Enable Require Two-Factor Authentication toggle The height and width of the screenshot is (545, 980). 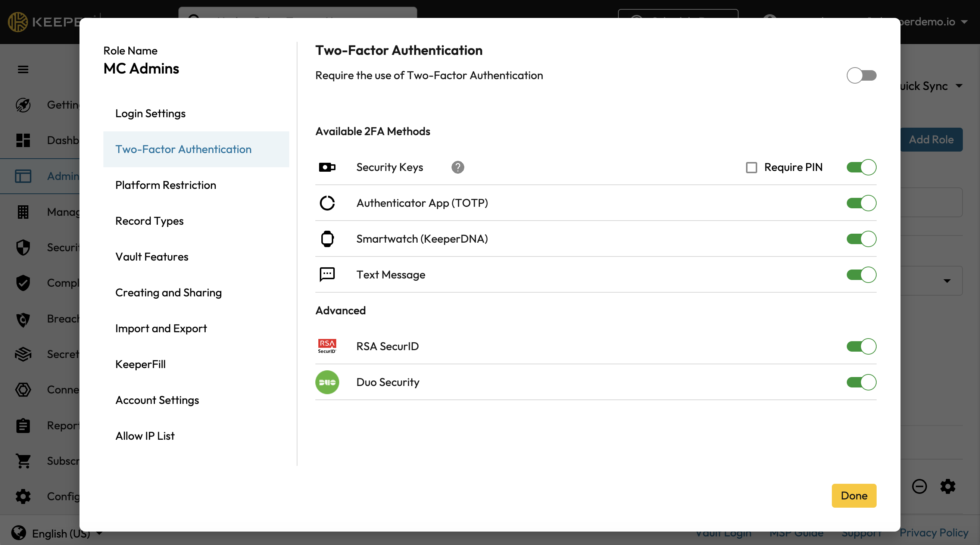coord(861,75)
